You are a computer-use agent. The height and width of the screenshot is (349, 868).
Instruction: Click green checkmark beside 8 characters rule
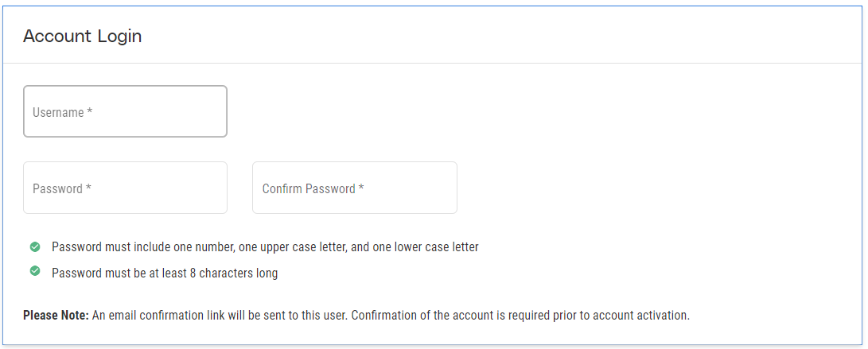(35, 271)
